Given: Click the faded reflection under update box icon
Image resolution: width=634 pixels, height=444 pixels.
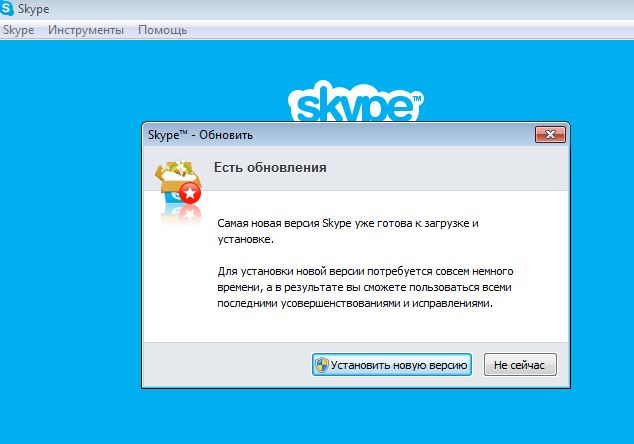Looking at the screenshot, I should point(181,214).
